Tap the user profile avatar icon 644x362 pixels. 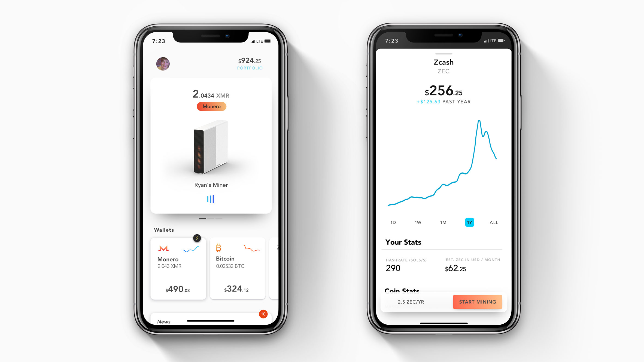[163, 64]
